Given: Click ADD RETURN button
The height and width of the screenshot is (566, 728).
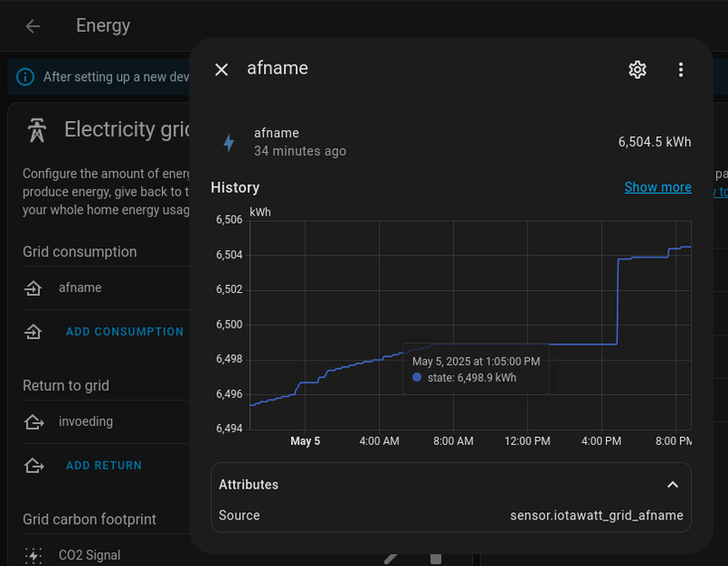Looking at the screenshot, I should coord(104,466).
